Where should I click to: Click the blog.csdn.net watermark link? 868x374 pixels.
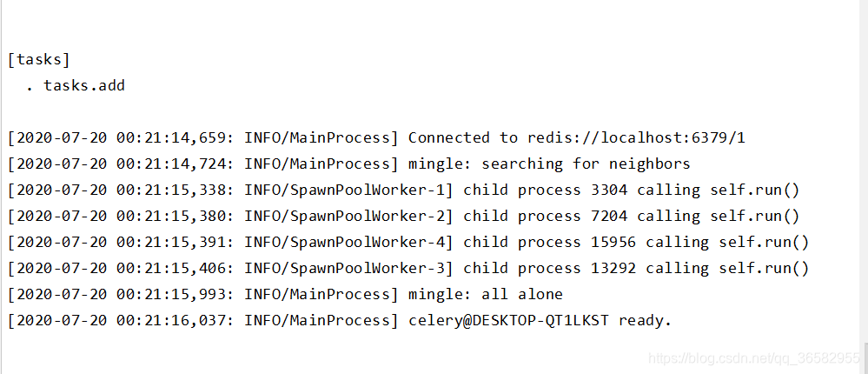pyautogui.click(x=753, y=358)
